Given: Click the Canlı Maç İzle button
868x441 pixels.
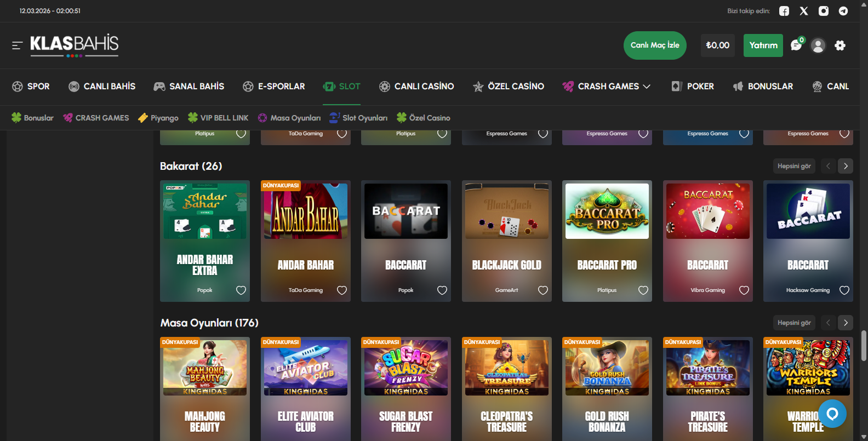Looking at the screenshot, I should [655, 45].
